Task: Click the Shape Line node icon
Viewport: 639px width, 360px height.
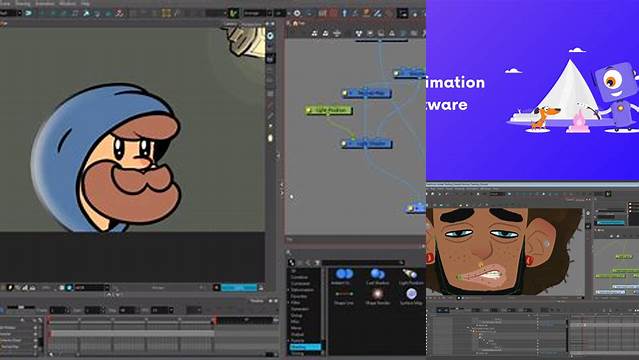Action: 344,294
